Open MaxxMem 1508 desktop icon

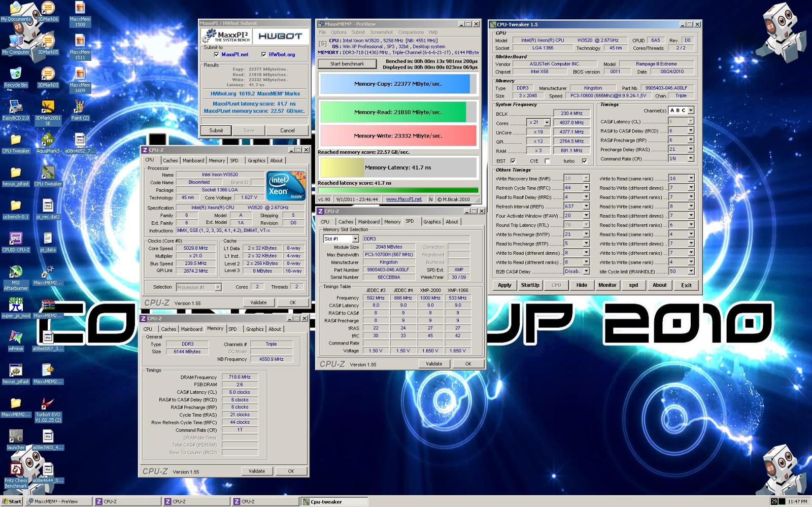click(80, 14)
